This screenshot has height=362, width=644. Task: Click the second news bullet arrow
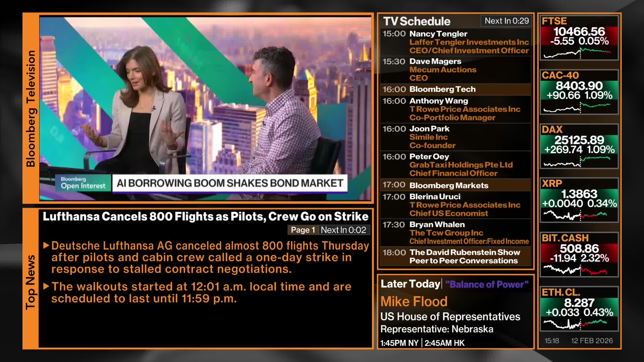tap(47, 287)
